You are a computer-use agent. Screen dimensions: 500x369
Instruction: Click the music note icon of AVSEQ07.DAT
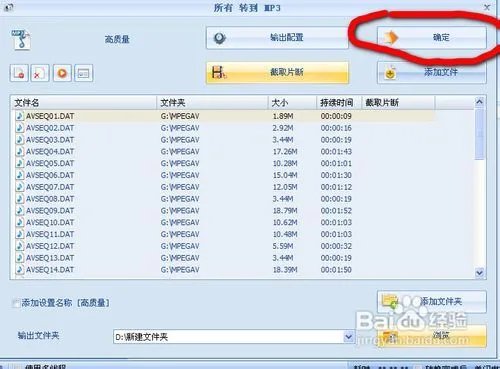tap(20, 187)
